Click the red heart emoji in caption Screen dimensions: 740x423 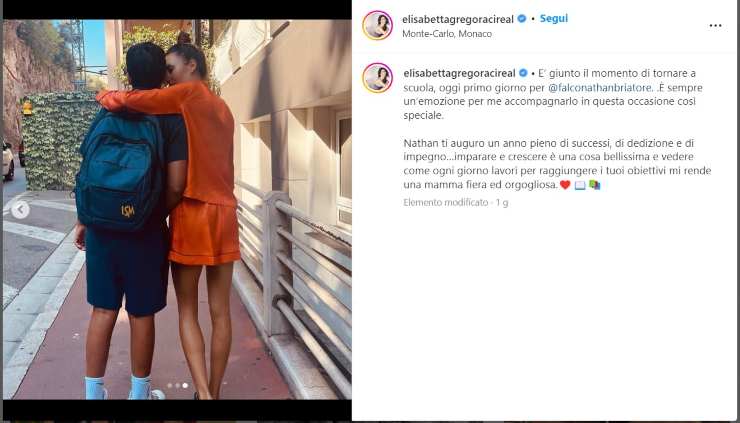pyautogui.click(x=565, y=185)
